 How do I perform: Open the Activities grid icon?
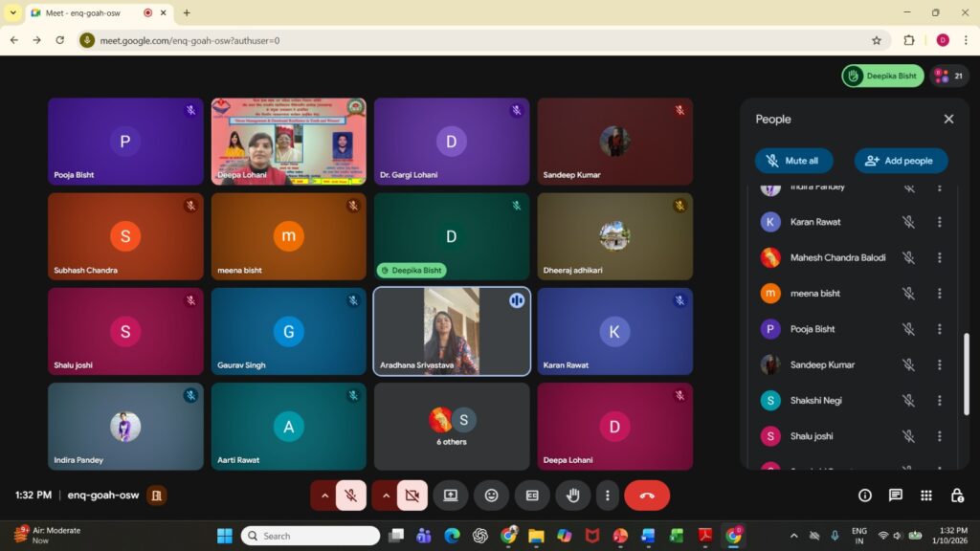point(926,496)
